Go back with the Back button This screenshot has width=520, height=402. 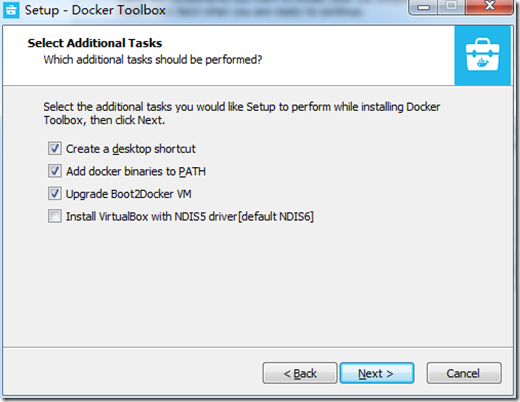(300, 373)
